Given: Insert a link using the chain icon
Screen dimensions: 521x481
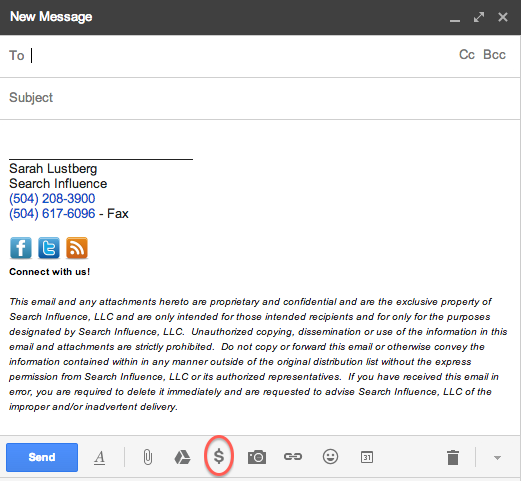Looking at the screenshot, I should click(293, 457).
